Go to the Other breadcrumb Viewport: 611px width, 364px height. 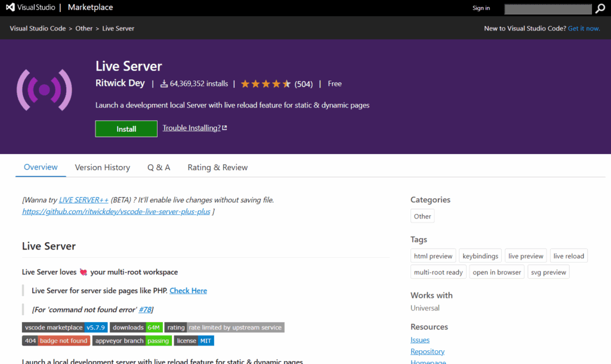84,29
